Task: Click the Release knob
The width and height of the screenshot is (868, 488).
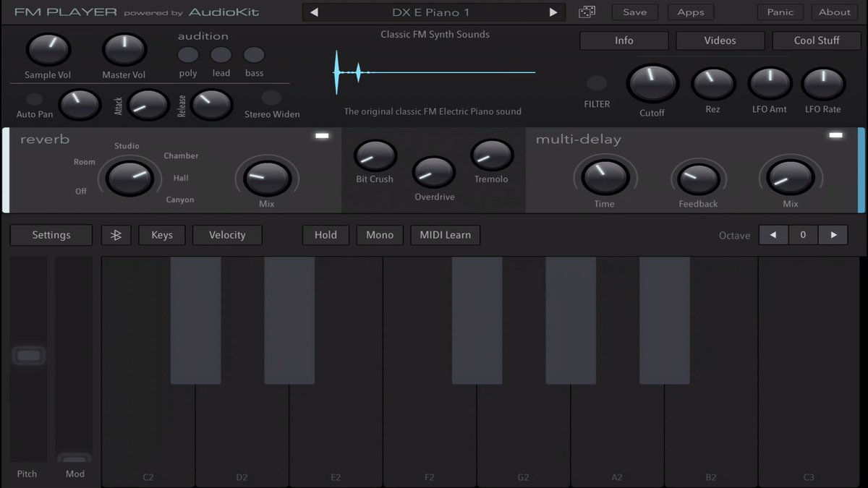Action: coord(212,106)
